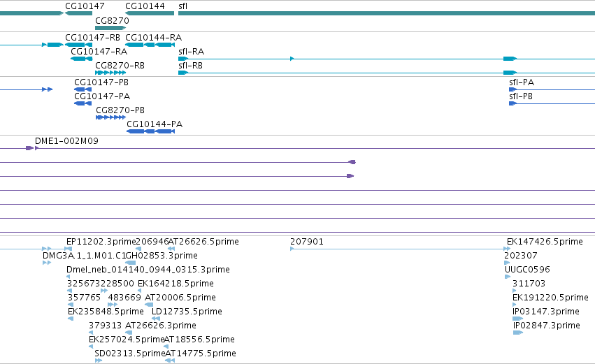
Task: Click the 357765 feature label
Action: [84, 298]
